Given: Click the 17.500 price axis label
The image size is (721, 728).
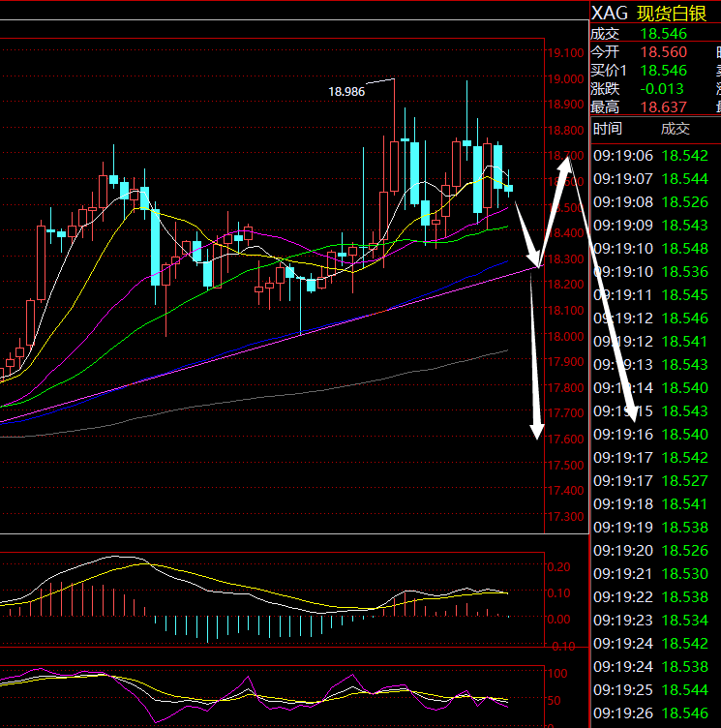Looking at the screenshot, I should [x=565, y=465].
